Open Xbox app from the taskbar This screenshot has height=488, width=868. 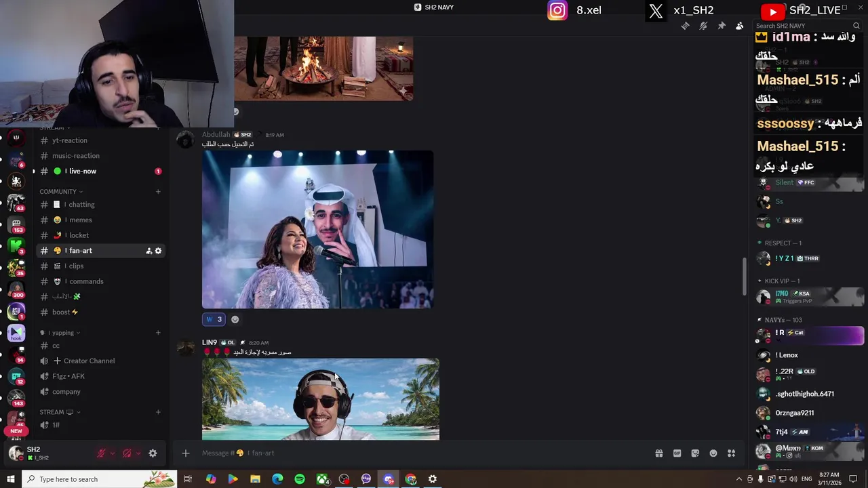pyautogui.click(x=322, y=479)
